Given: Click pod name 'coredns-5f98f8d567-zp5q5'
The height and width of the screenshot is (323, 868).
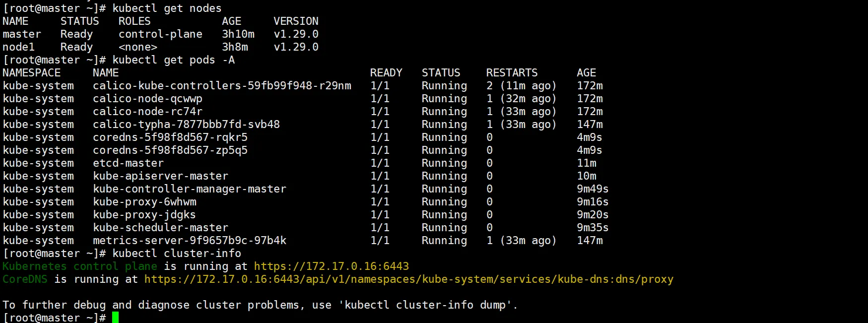Looking at the screenshot, I should [170, 150].
